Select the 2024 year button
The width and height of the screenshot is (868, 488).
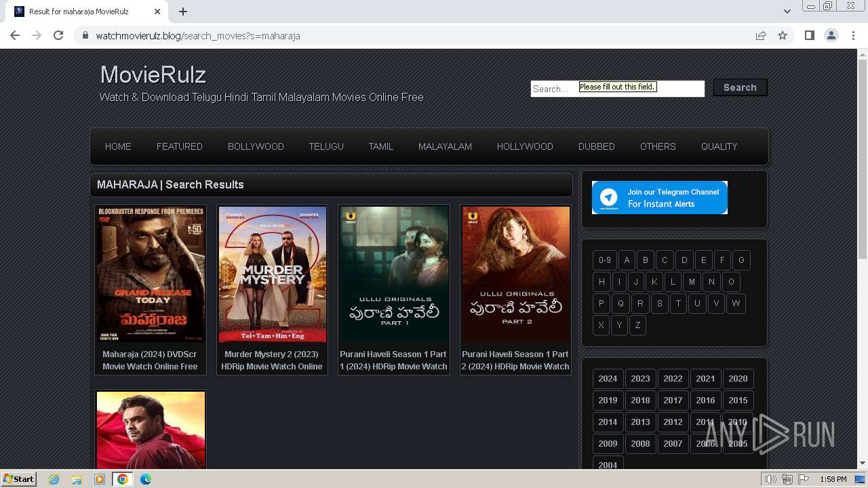click(x=608, y=379)
